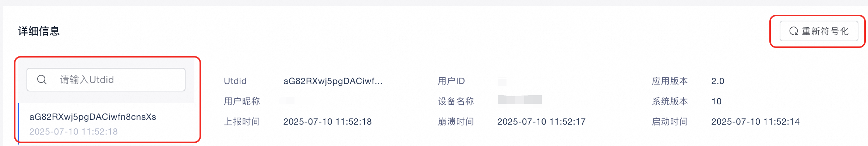This screenshot has width=868, height=146.
Task: Click the 用户昵称 field label
Action: click(x=242, y=101)
